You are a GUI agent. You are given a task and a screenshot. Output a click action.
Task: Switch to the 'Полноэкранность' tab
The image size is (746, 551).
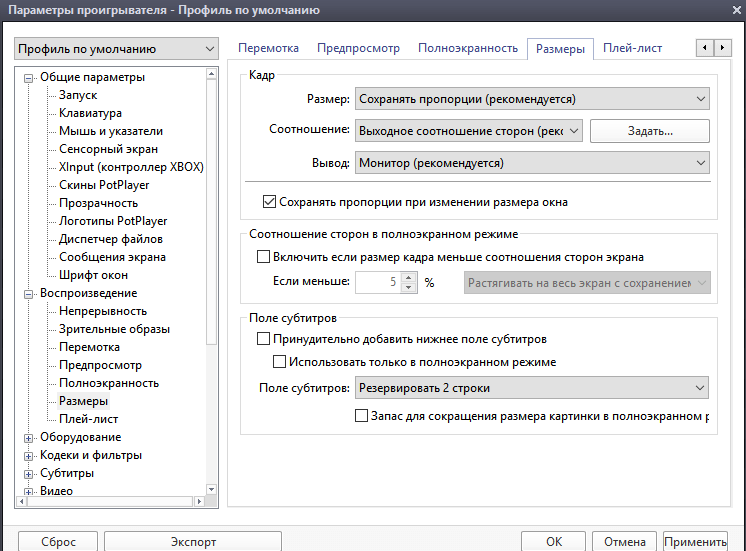point(468,48)
